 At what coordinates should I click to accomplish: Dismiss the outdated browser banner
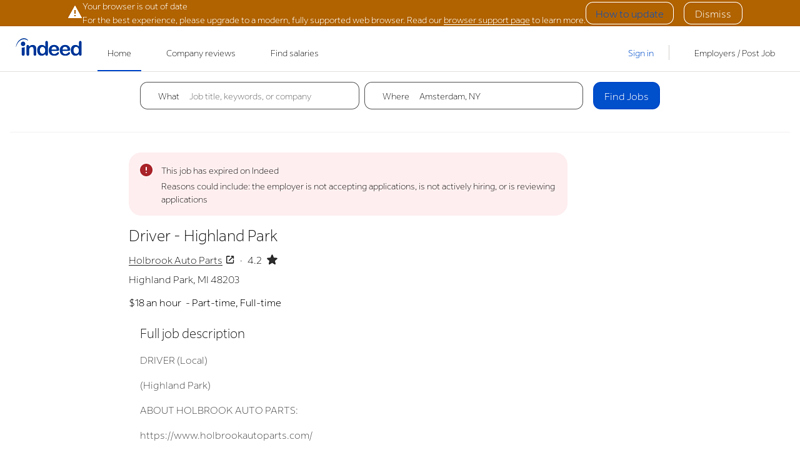tap(712, 14)
